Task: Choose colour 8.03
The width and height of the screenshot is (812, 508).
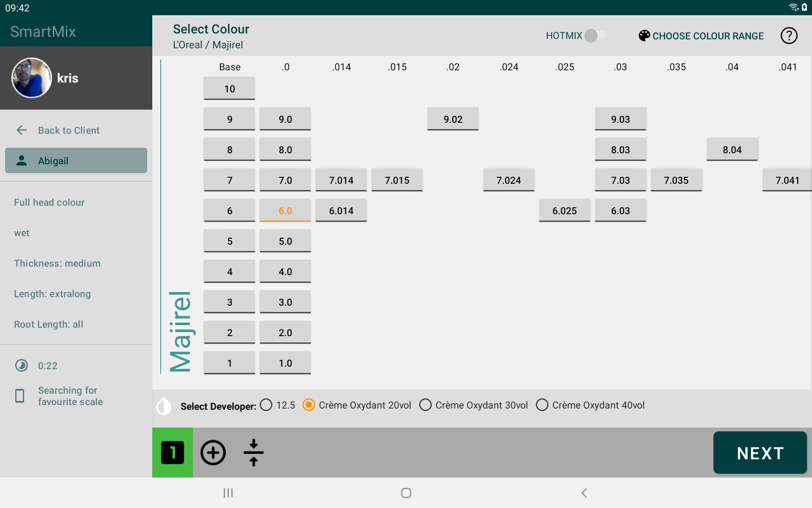Action: pyautogui.click(x=620, y=149)
